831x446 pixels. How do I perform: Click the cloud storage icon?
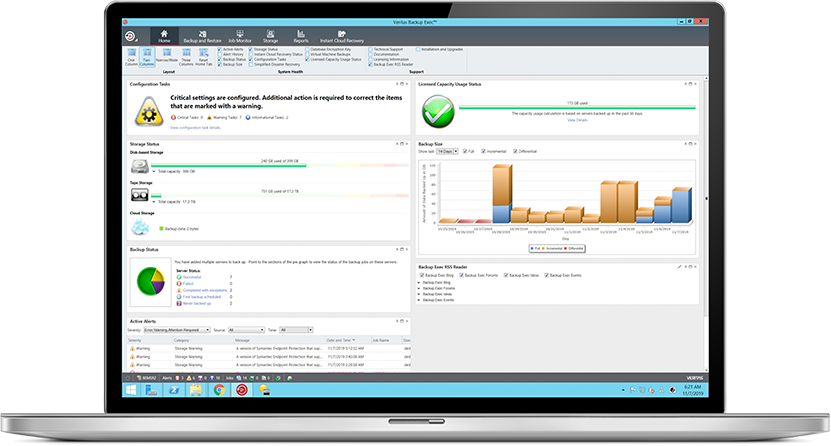(x=140, y=227)
